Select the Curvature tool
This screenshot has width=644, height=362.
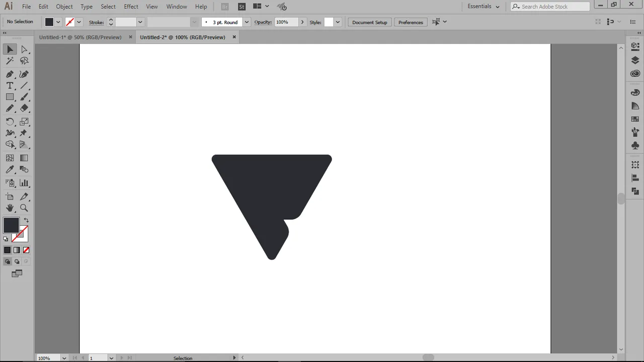pyautogui.click(x=24, y=74)
